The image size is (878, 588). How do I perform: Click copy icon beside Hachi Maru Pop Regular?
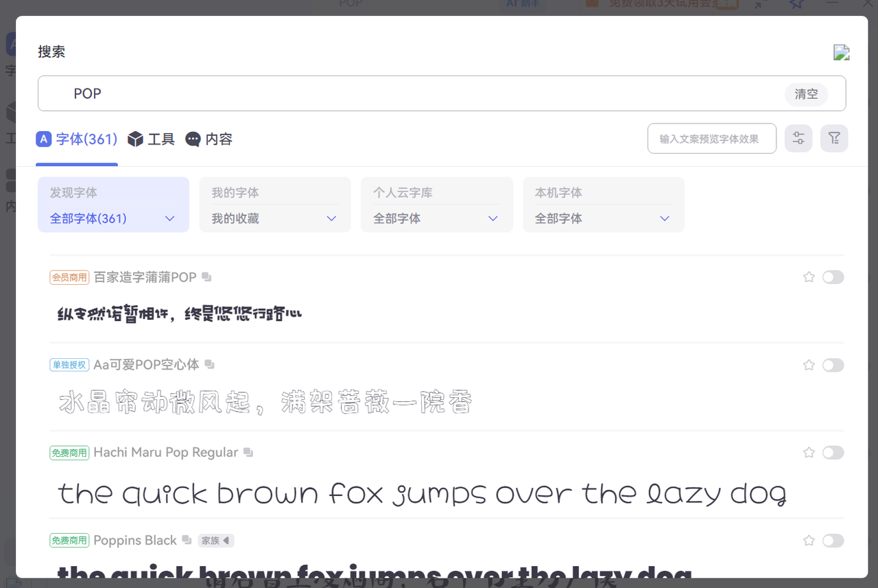tap(248, 453)
